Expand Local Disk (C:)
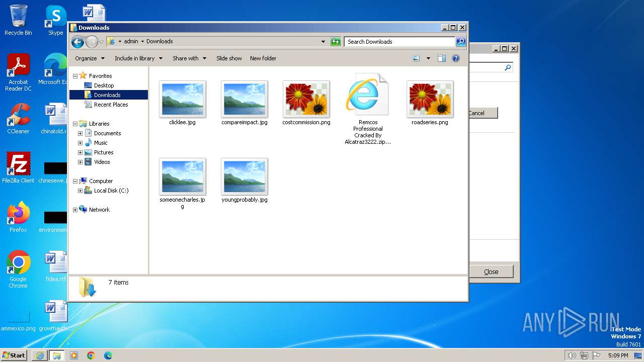Viewport: 644px width, 362px height. tap(80, 191)
